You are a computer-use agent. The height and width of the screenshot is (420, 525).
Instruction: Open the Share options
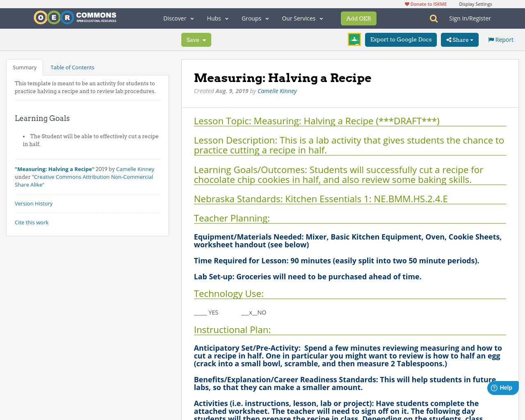459,39
